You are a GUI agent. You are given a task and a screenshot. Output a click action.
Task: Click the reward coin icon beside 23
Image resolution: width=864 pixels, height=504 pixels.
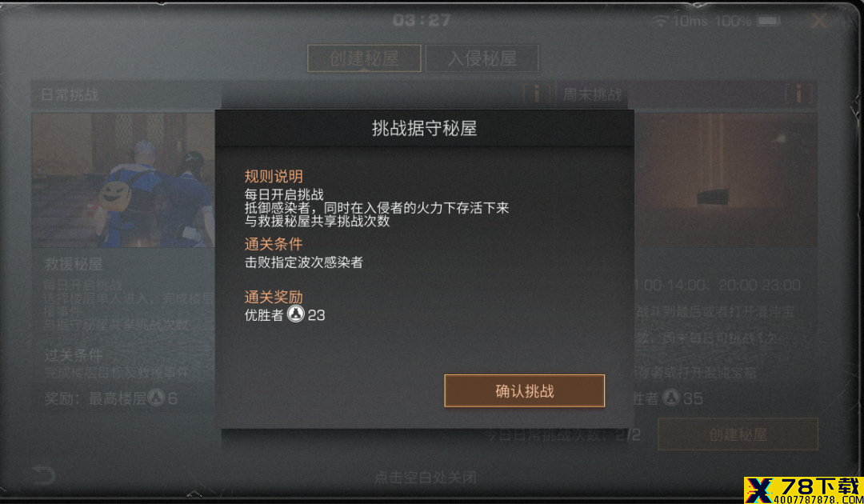pyautogui.click(x=296, y=315)
